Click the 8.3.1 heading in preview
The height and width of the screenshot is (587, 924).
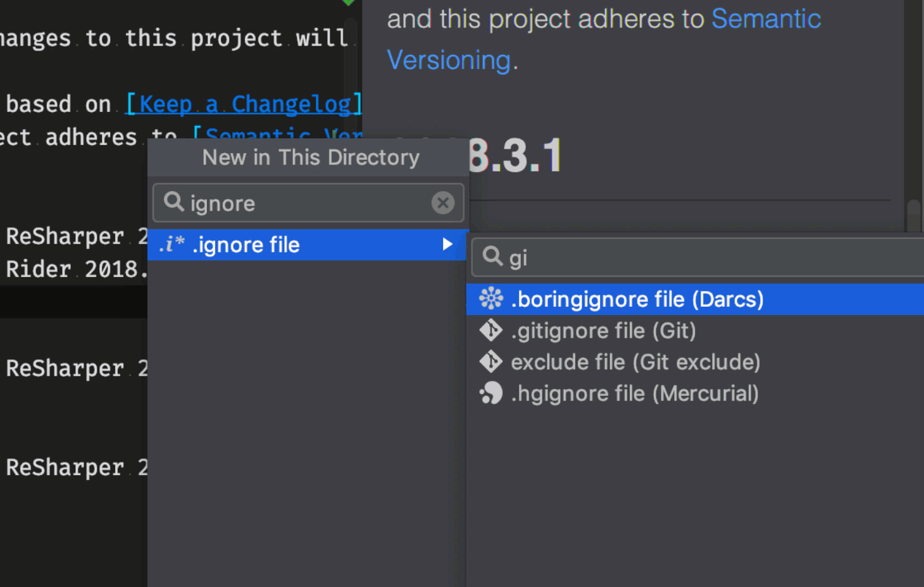click(515, 156)
